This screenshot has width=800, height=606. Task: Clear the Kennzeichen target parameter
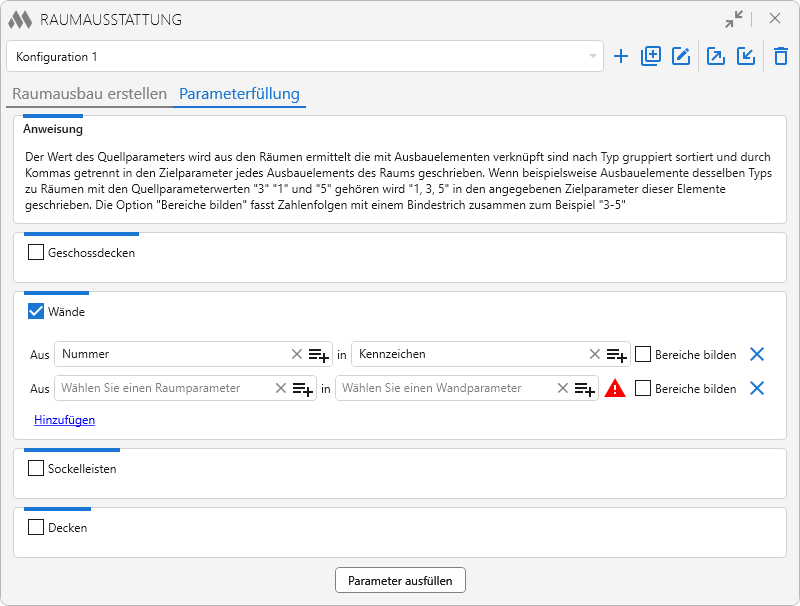(x=595, y=354)
